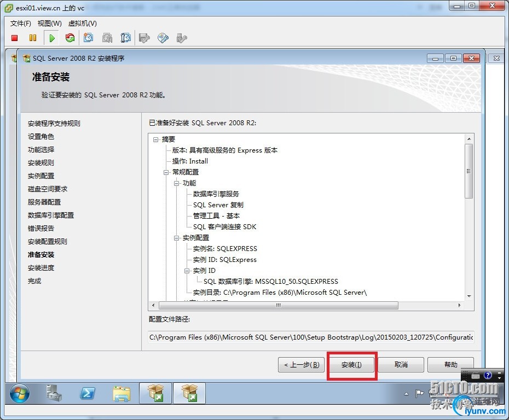Open Windows Explorer folder taskbar icon
Viewport: 509px width, 420px height.
click(x=122, y=393)
